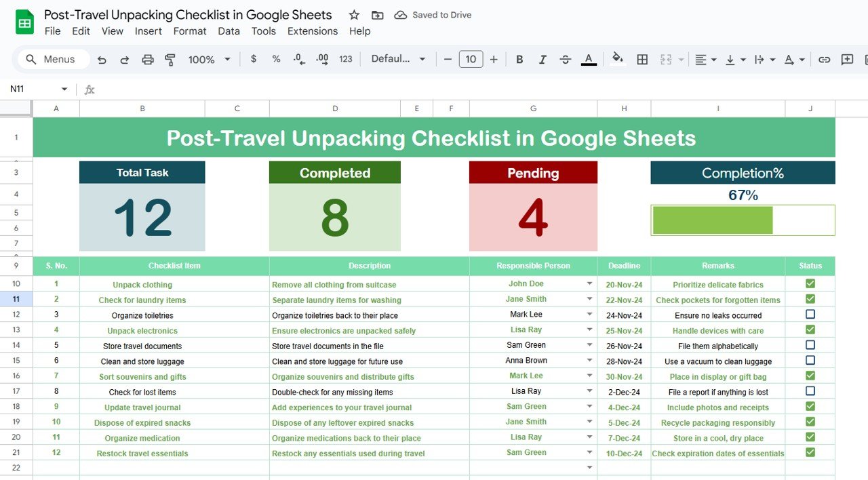Viewport: 868px width, 480px height.
Task: Uncheck status for Unpack clothing
Action: tap(810, 283)
